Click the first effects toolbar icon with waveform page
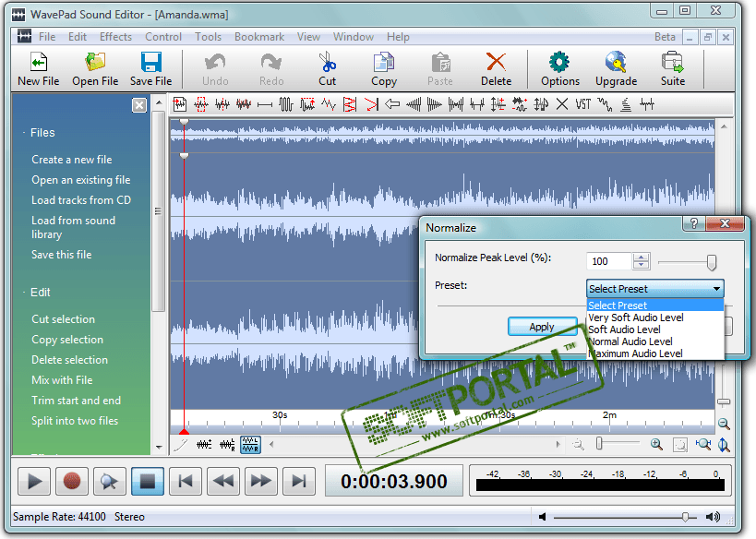756x539 pixels. coord(179,104)
